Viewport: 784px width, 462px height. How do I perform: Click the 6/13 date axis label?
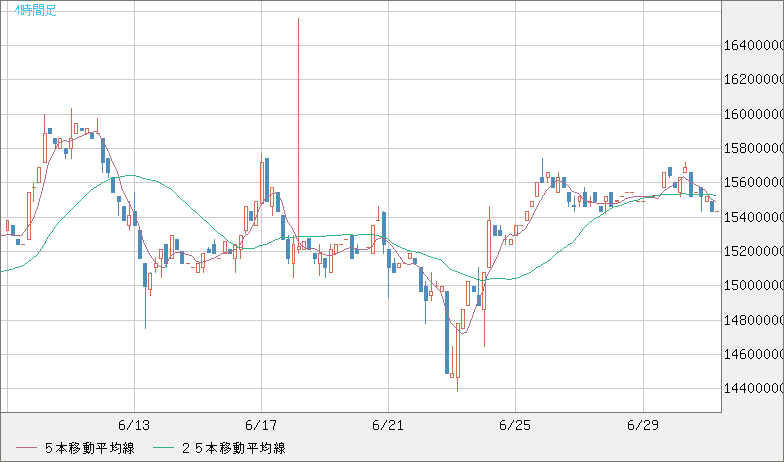point(134,426)
